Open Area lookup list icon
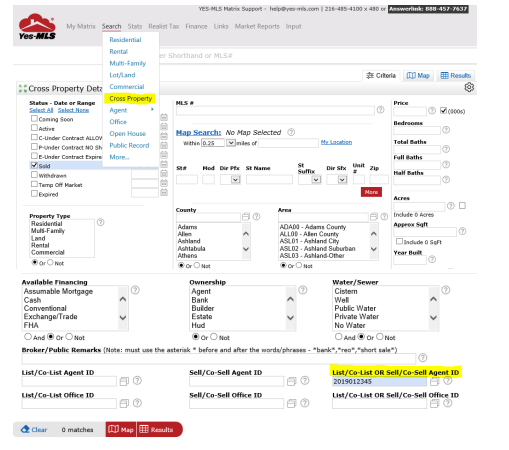509x450 pixels. (374, 217)
